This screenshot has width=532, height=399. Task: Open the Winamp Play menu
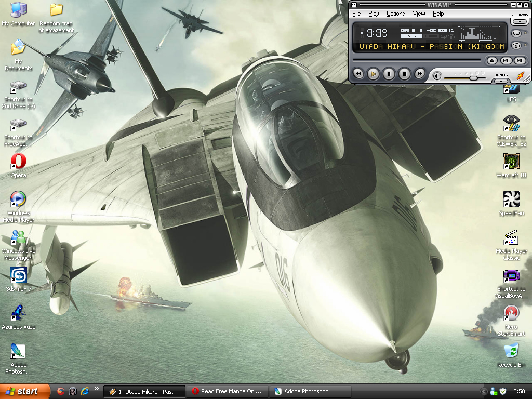[374, 14]
